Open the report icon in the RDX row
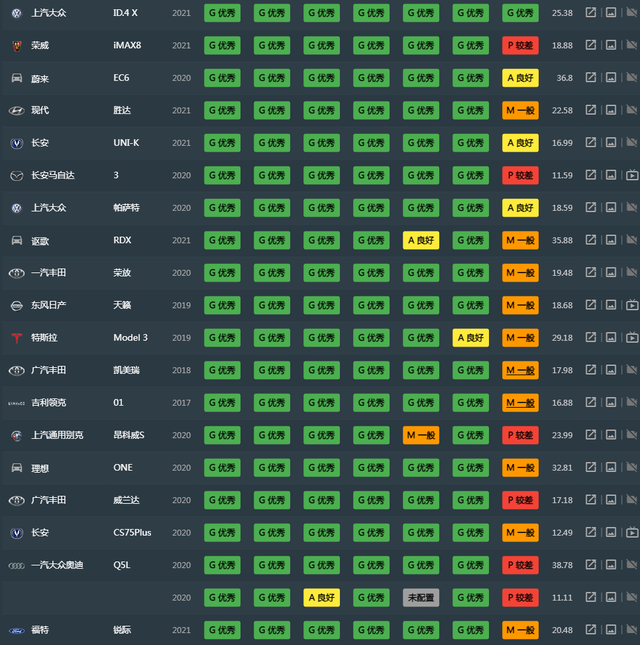This screenshot has width=640, height=645. tap(591, 240)
